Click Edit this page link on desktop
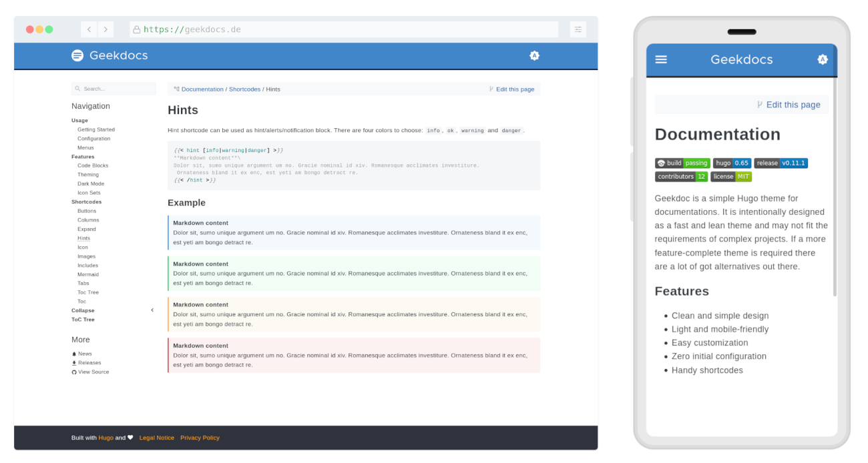Image resolution: width=868 pixels, height=463 pixels. 514,89
